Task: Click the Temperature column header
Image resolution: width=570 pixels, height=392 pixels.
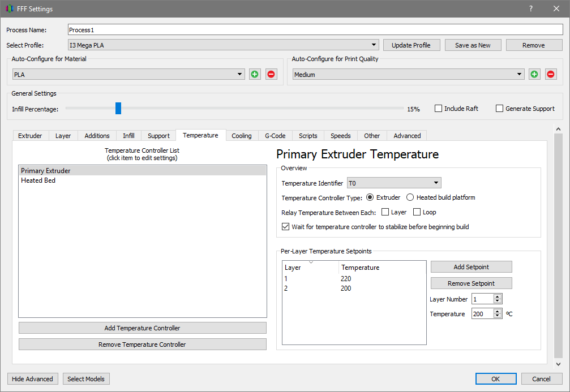Action: tap(382, 268)
